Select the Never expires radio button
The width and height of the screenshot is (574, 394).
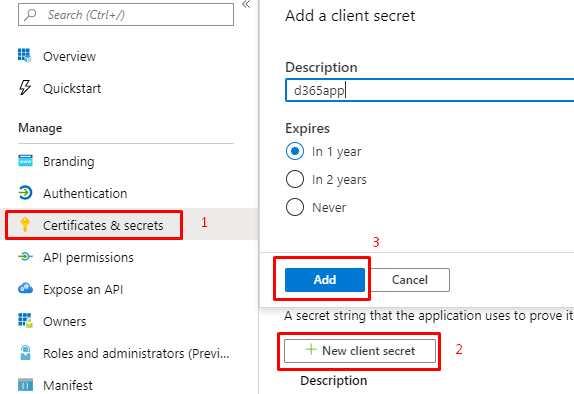point(295,207)
